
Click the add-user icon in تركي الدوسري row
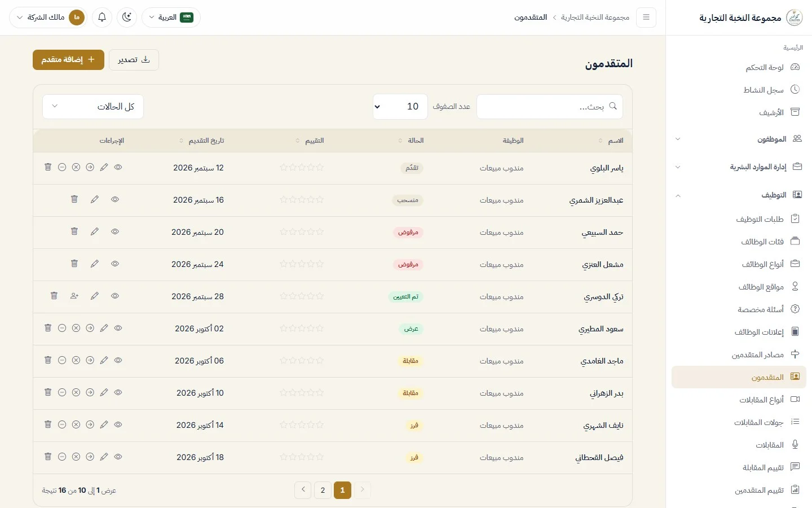[x=74, y=296]
